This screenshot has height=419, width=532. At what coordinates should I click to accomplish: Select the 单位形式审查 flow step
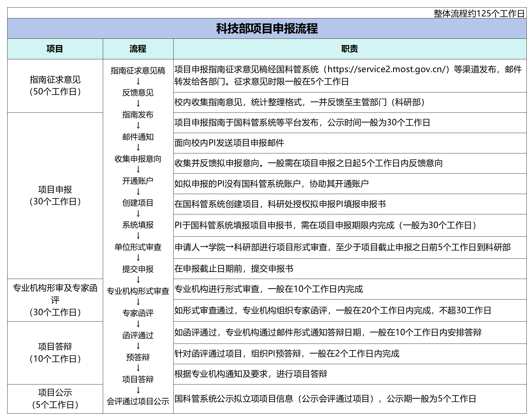138,247
